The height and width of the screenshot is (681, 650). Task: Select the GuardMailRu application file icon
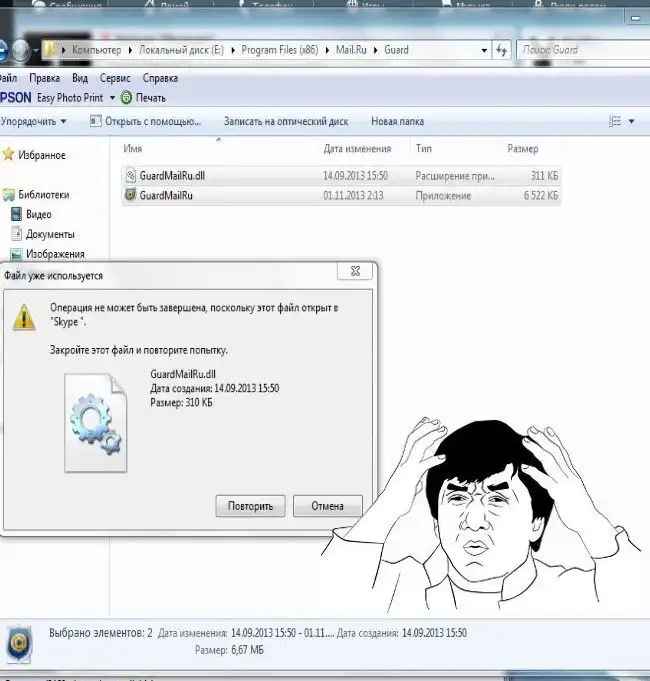point(131,196)
